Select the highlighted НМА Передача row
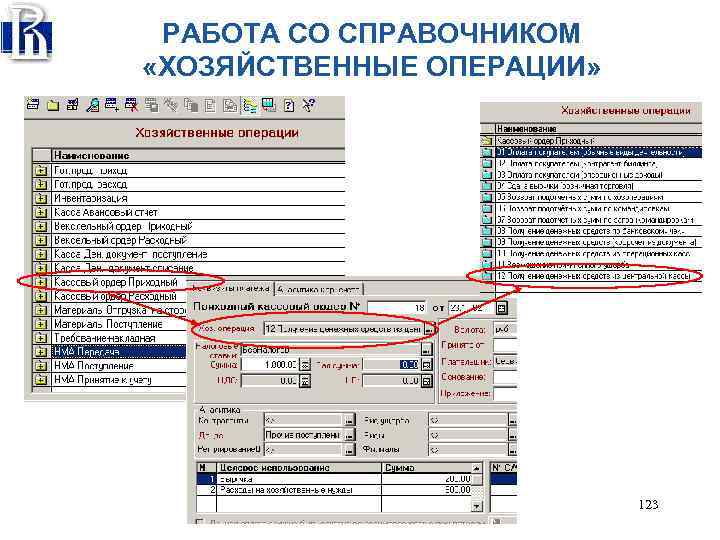Screen dimensions: 720x540 (119, 352)
